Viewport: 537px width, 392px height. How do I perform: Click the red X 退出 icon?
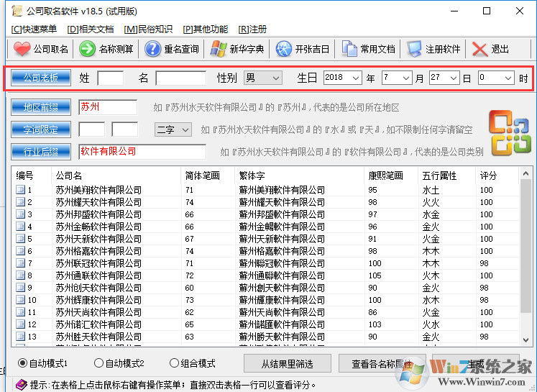coord(479,49)
